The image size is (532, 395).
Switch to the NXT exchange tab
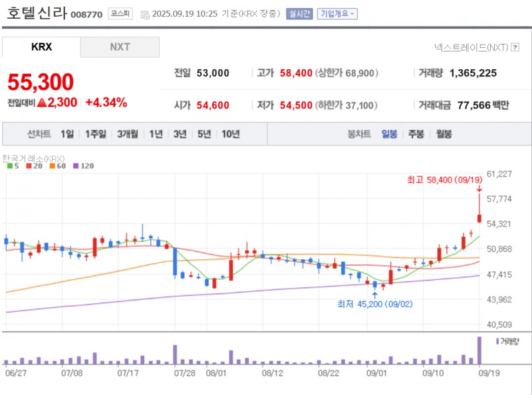pos(120,47)
